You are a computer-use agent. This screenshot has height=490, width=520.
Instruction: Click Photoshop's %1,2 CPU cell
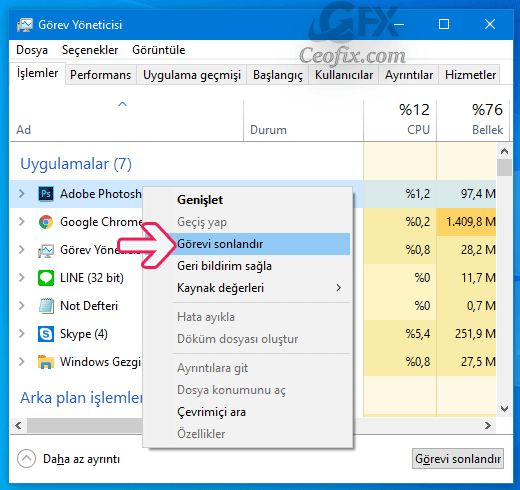coord(400,194)
